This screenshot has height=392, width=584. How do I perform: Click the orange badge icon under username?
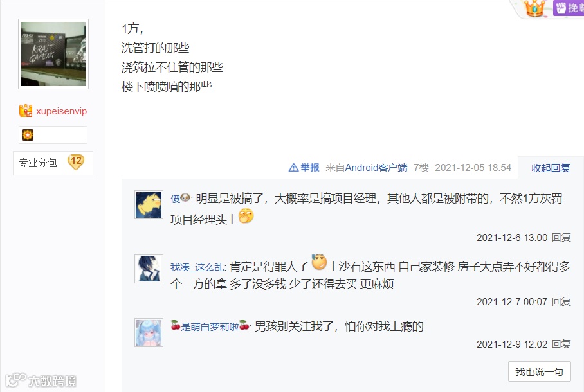click(x=28, y=135)
